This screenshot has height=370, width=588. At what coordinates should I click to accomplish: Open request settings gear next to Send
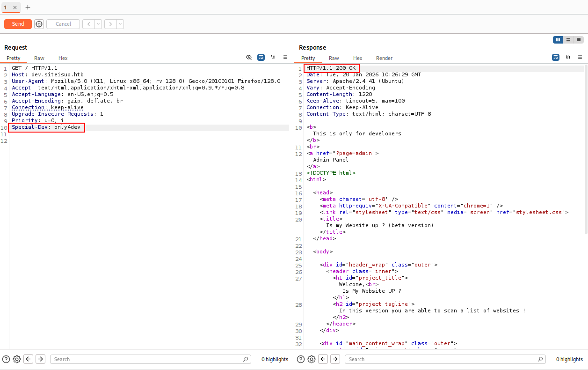tap(39, 24)
